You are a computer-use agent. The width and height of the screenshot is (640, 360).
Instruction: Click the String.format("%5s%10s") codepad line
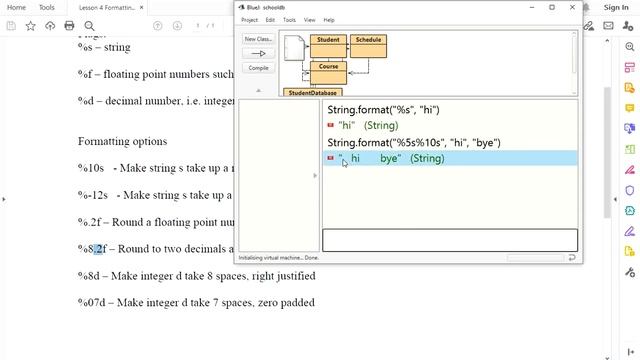point(414,142)
